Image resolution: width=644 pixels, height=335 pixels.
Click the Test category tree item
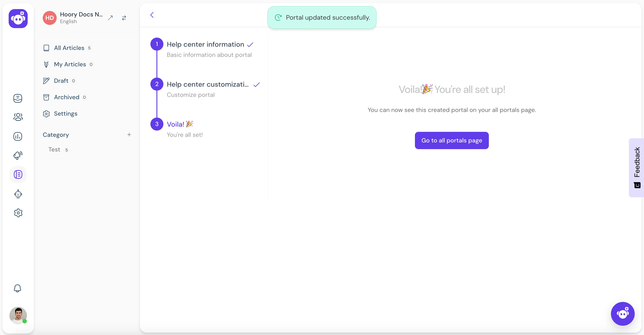click(x=54, y=149)
